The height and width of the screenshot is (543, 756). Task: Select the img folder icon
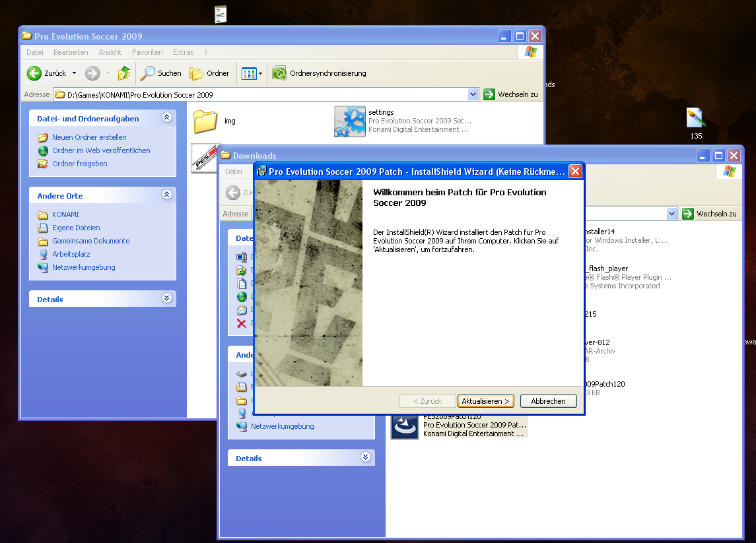205,121
